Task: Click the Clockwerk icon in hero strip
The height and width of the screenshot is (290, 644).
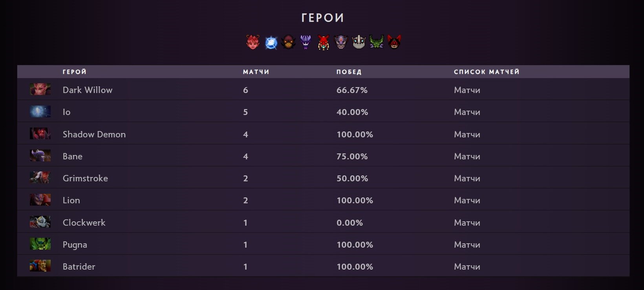Action: tap(359, 42)
